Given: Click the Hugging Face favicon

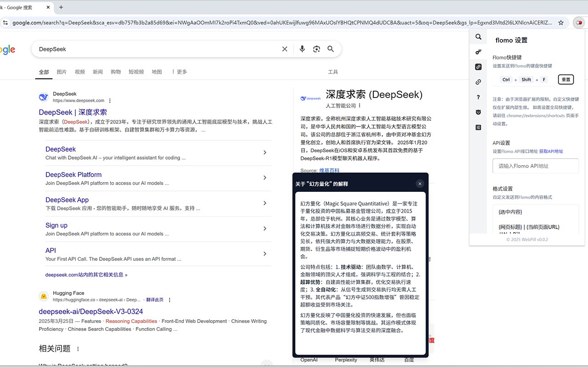Looking at the screenshot, I should [44, 296].
